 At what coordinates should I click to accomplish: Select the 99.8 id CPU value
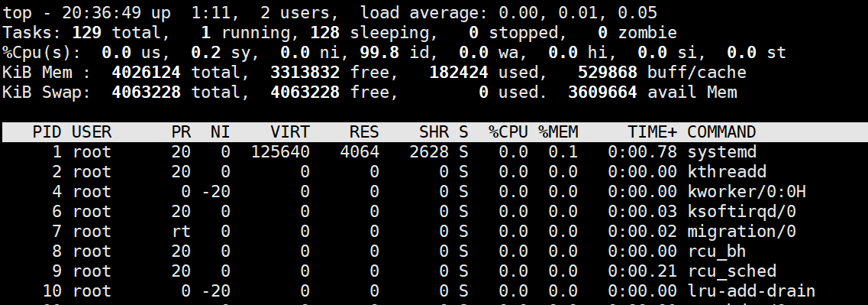click(379, 53)
